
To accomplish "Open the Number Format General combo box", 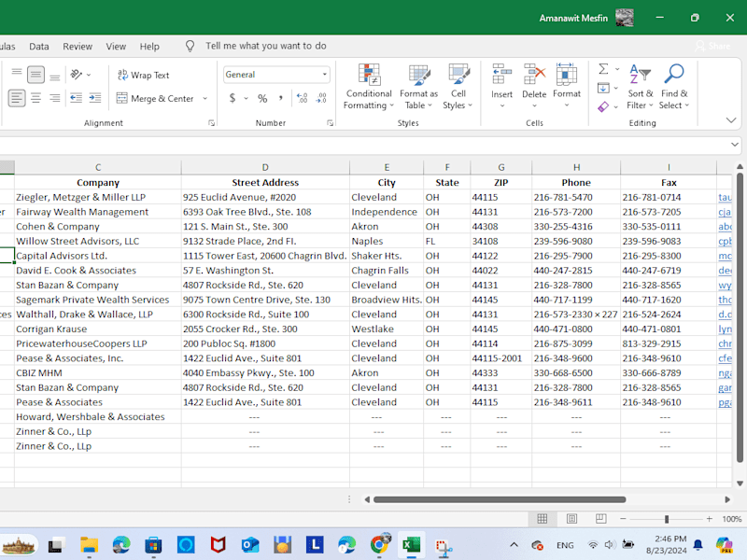I will coord(276,75).
